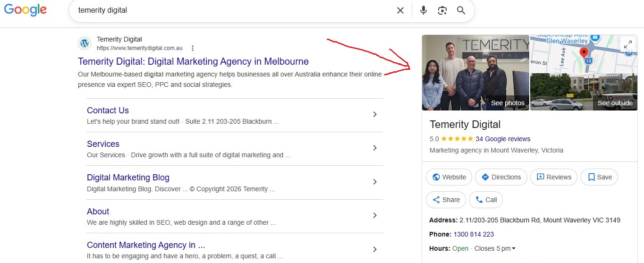The width and height of the screenshot is (644, 263).
Task: Open the three-dot menu beside temeritydigital.com.au
Action: pos(192,48)
